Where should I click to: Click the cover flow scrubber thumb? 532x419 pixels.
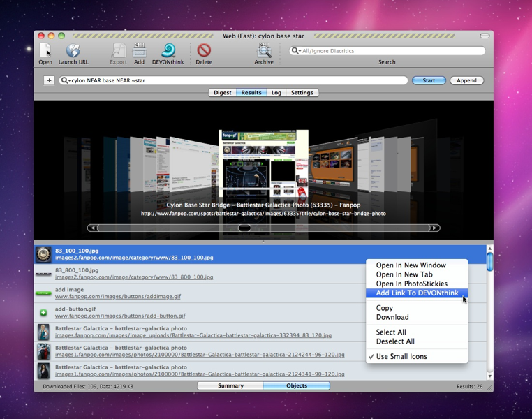click(244, 228)
